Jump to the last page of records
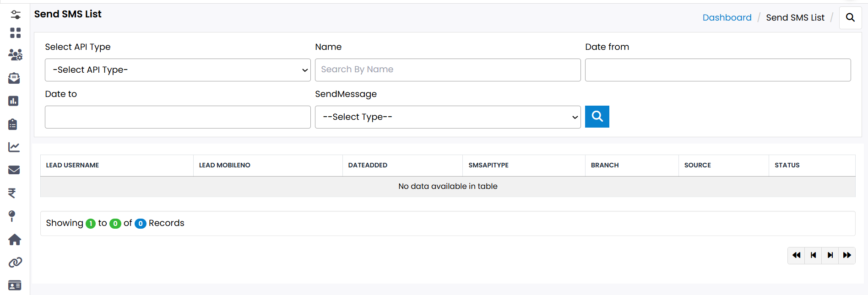Screen dimensions: 868x295 click(x=847, y=255)
